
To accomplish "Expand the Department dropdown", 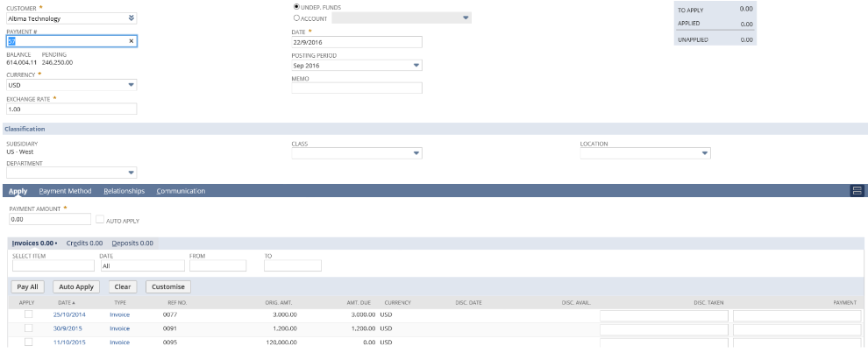I will (131, 173).
